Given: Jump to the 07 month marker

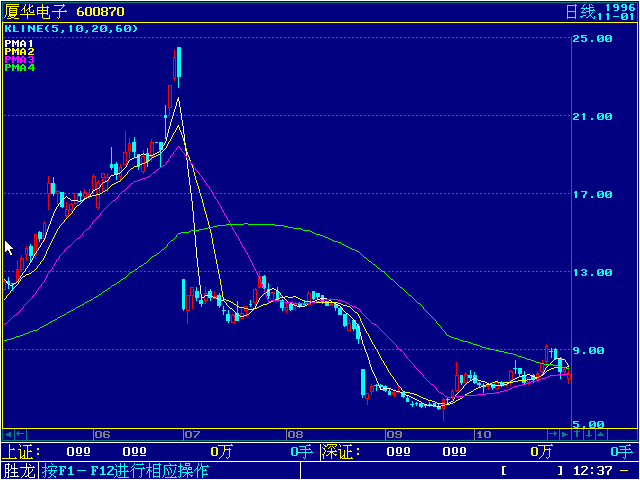Looking at the screenshot, I should coord(191,435).
